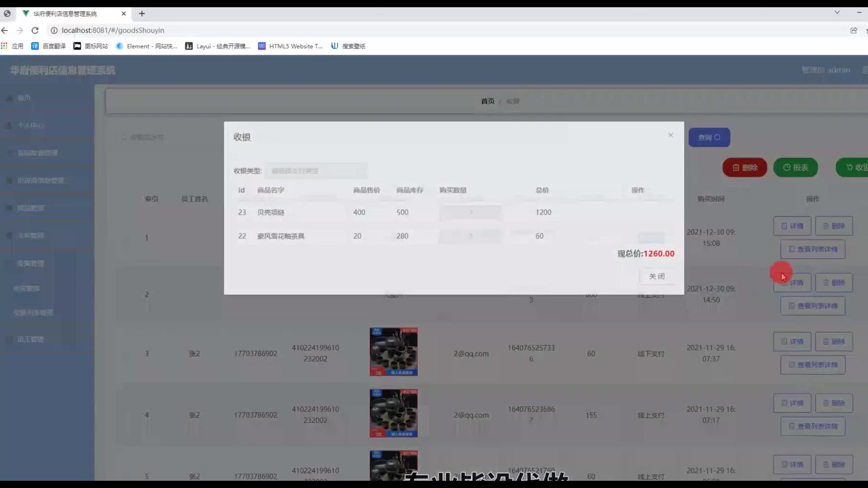868x488 pixels.
Task: Click the tea set thumbnail in row 3
Action: 393,352
